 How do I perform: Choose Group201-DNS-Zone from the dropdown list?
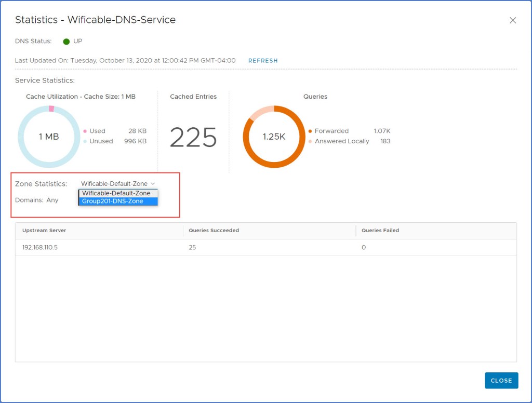click(113, 202)
